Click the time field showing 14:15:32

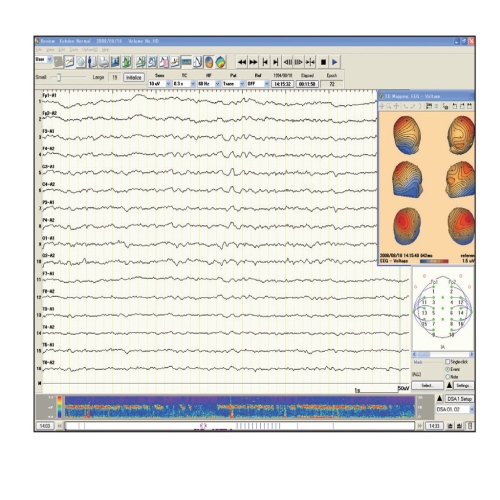tap(283, 84)
